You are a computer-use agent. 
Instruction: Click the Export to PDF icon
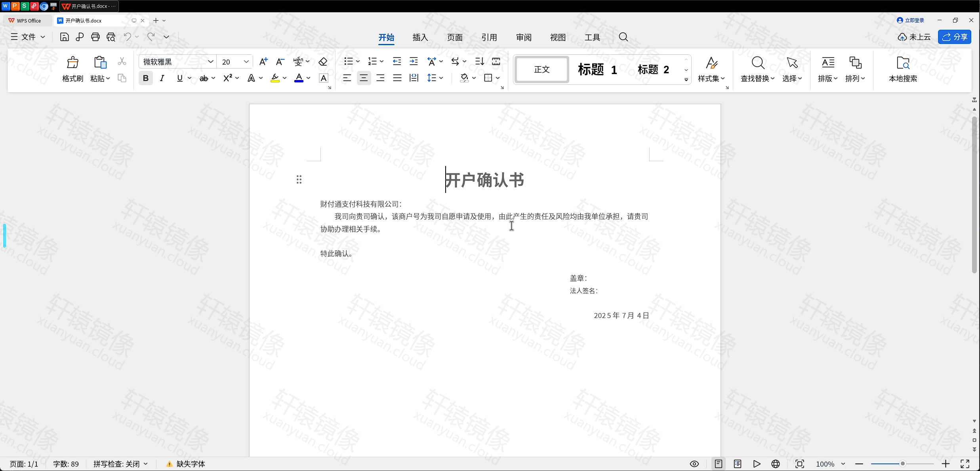tap(80, 37)
